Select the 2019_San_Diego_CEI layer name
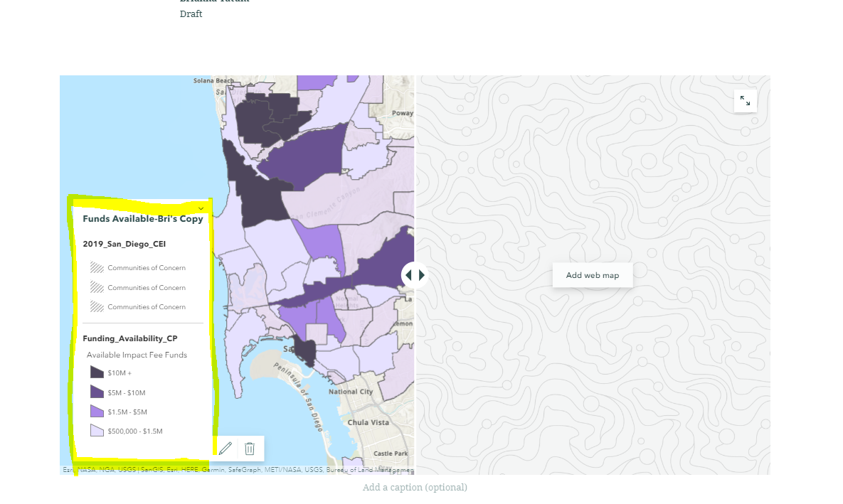 125,243
